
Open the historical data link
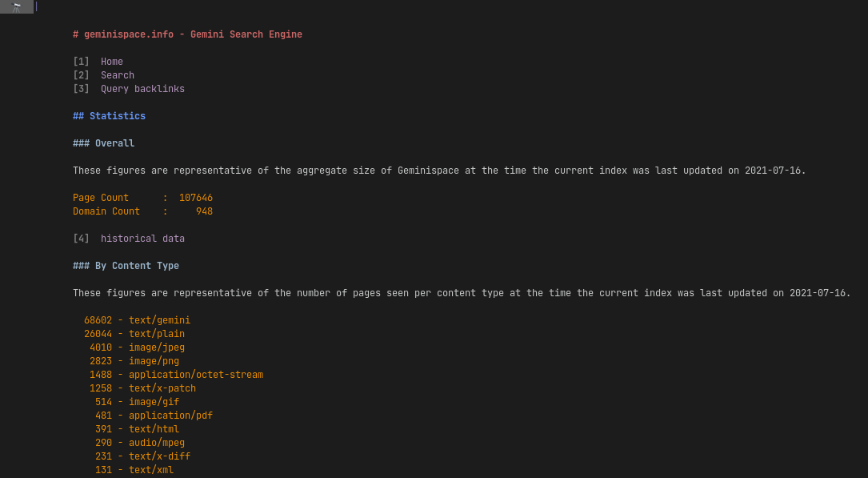pyautogui.click(x=143, y=239)
